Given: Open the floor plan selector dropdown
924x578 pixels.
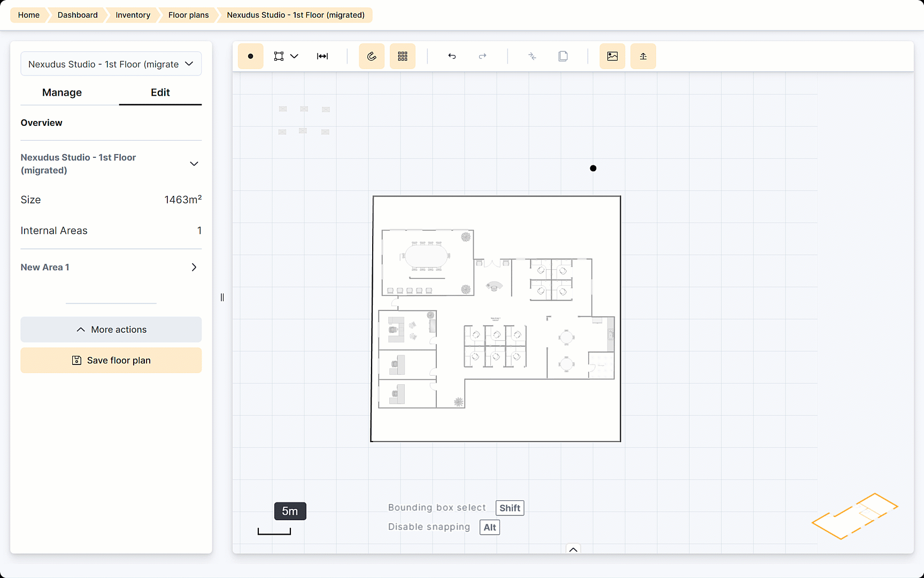Looking at the screenshot, I should [x=111, y=64].
